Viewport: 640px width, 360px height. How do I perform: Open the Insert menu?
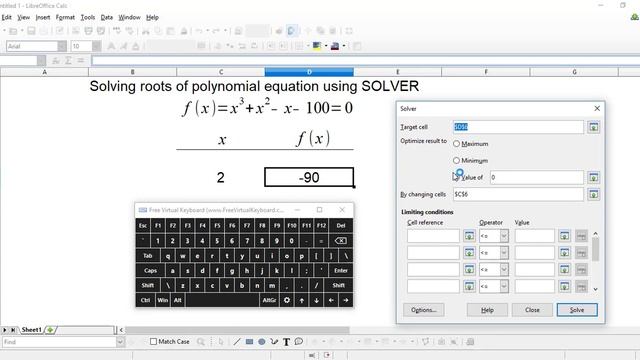tap(43, 18)
